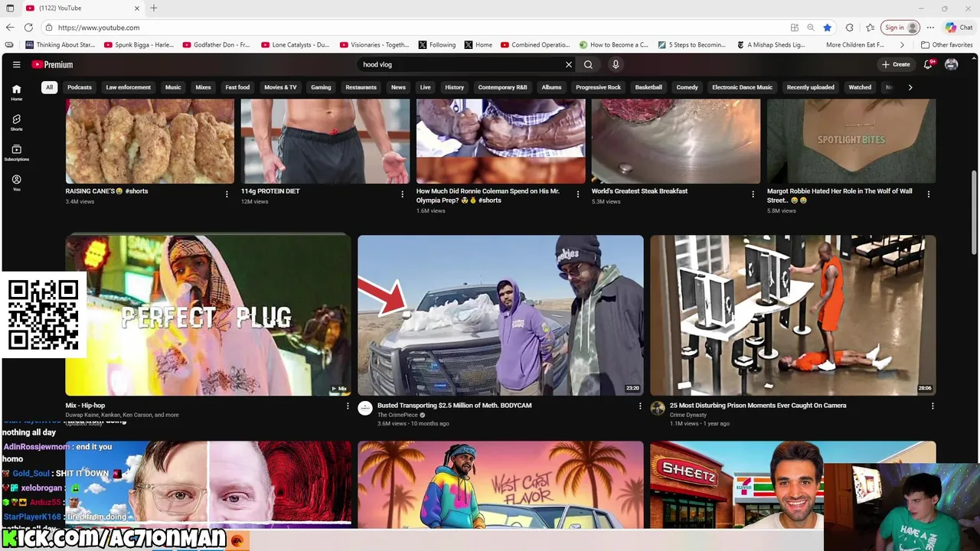Open the West Coast Flavor thumbnail
Viewport: 980px width, 551px height.
click(x=501, y=484)
